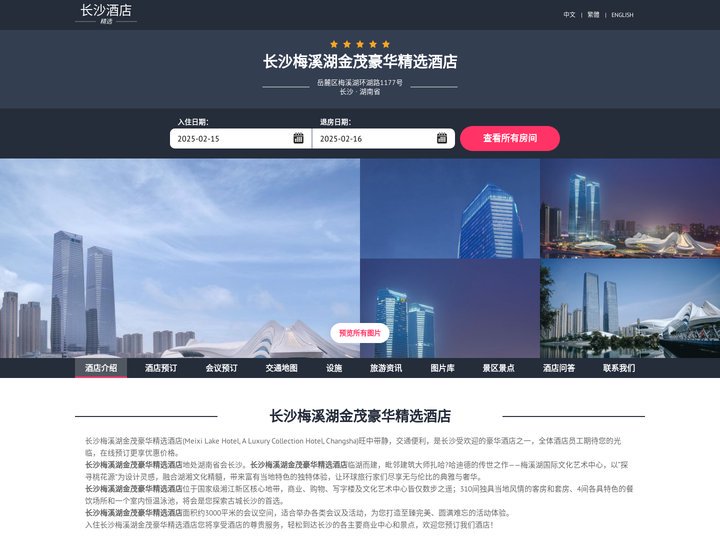Click the 长沙 · 湖南省 location text
Image resolution: width=720 pixels, height=540 pixels.
pos(360,92)
